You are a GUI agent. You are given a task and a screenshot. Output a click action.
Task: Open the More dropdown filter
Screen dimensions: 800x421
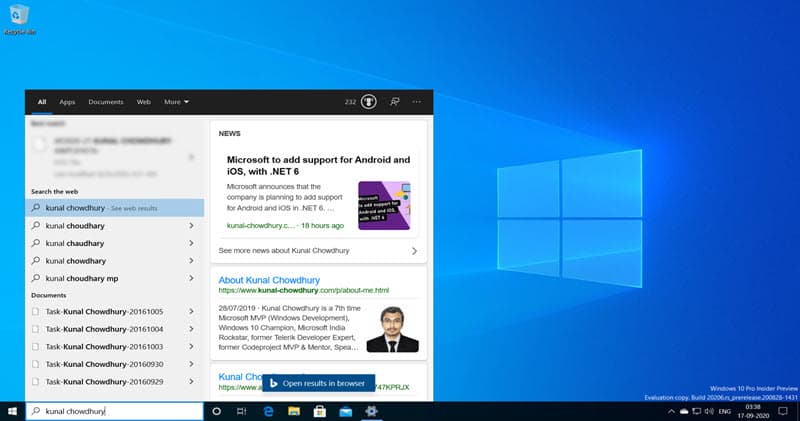(176, 102)
